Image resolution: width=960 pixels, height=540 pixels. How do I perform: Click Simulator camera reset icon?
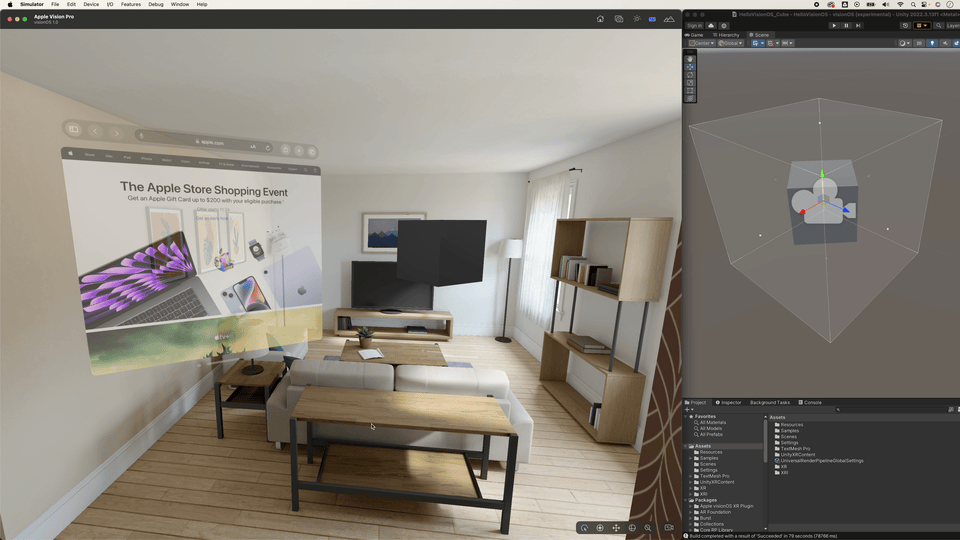pos(669,528)
